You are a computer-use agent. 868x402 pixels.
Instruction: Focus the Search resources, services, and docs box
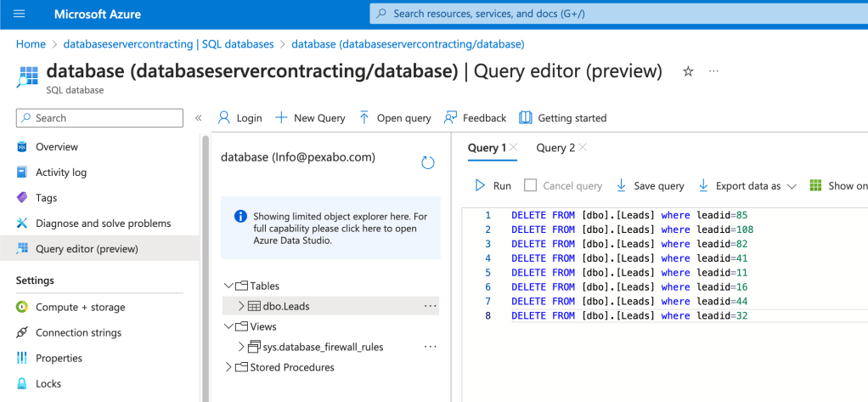619,14
